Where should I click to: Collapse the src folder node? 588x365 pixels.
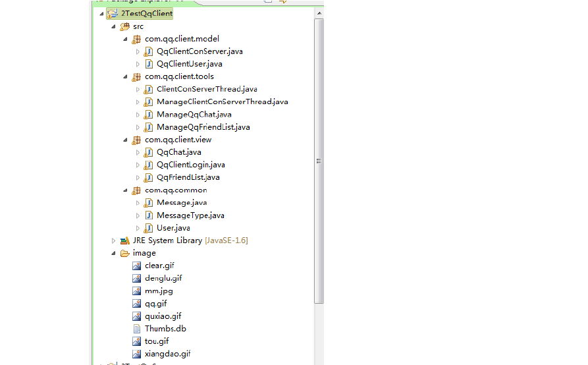tap(114, 26)
